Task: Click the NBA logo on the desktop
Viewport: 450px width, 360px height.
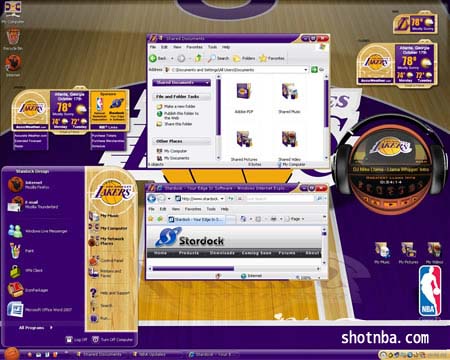Action: click(x=430, y=291)
